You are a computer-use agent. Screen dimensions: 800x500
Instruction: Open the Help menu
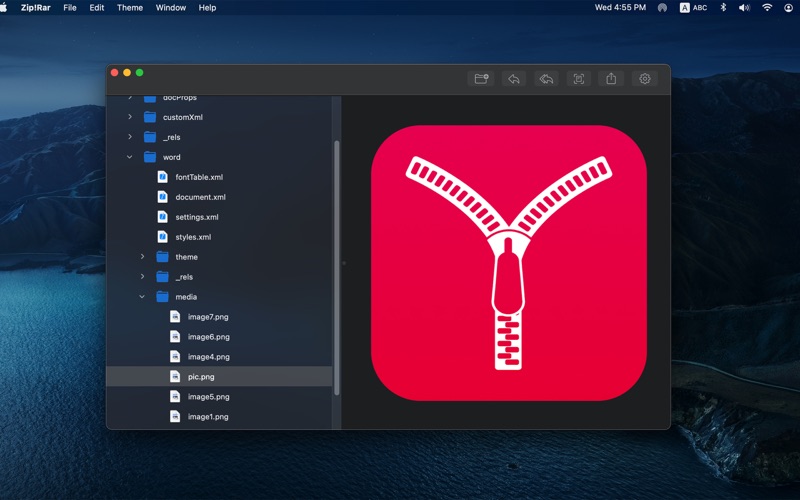pyautogui.click(x=207, y=7)
